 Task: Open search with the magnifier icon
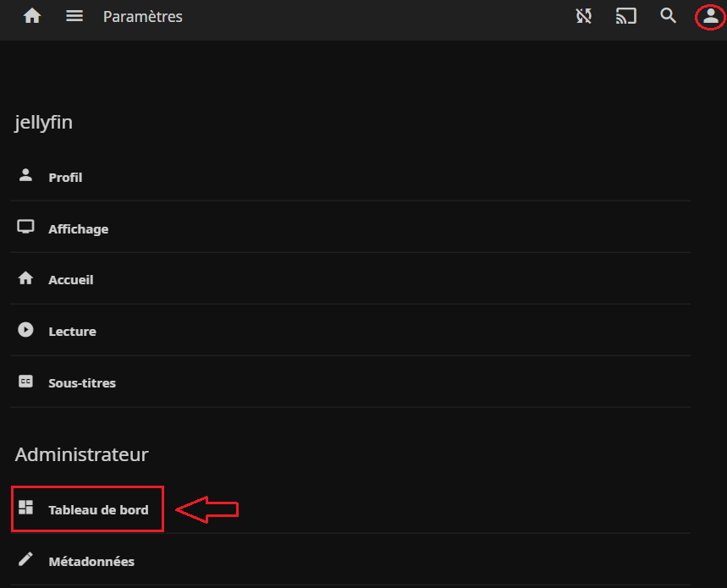click(669, 16)
